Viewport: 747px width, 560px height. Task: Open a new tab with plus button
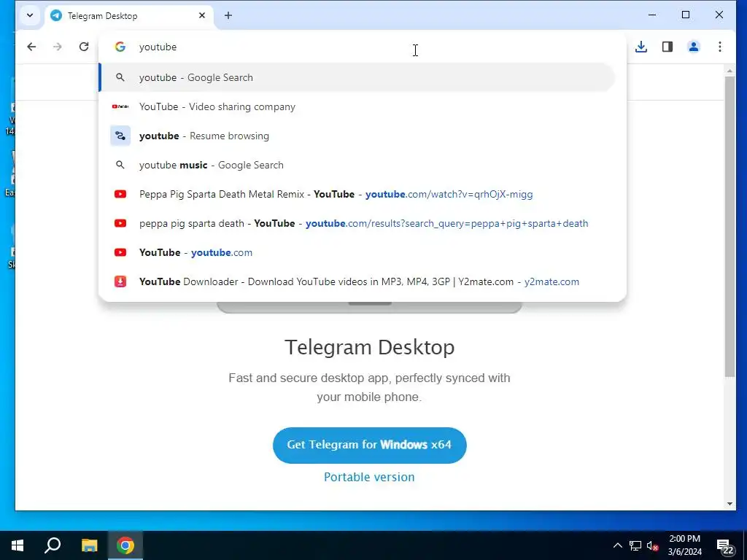tap(228, 16)
